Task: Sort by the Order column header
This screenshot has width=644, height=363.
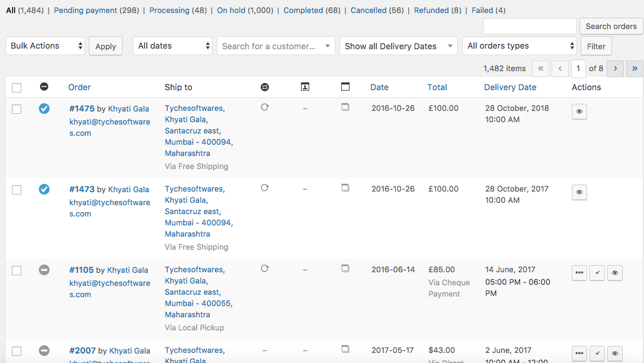Action: (79, 87)
